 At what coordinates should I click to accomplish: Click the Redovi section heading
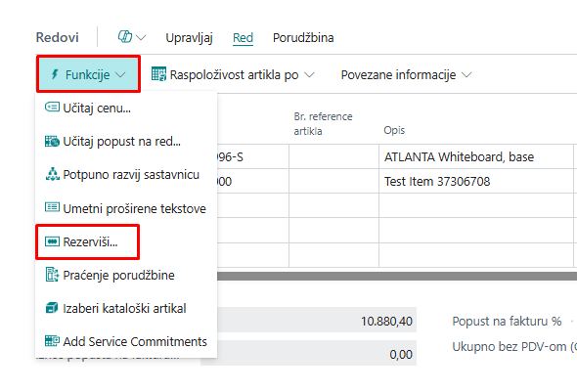58,37
